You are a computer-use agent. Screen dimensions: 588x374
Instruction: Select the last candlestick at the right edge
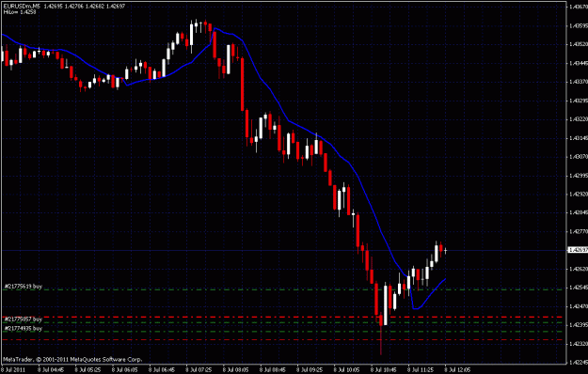point(446,251)
